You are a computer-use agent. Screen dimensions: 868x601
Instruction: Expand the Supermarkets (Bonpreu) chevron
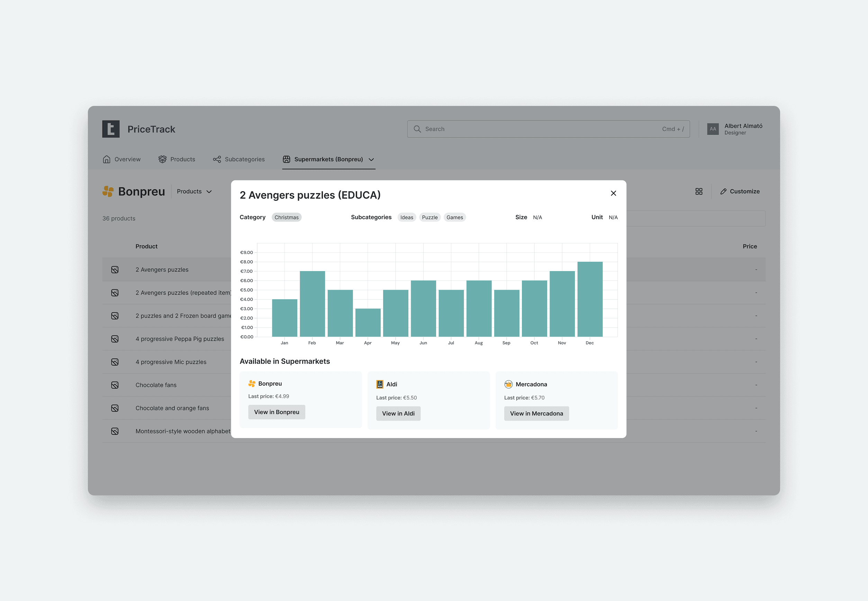(371, 159)
